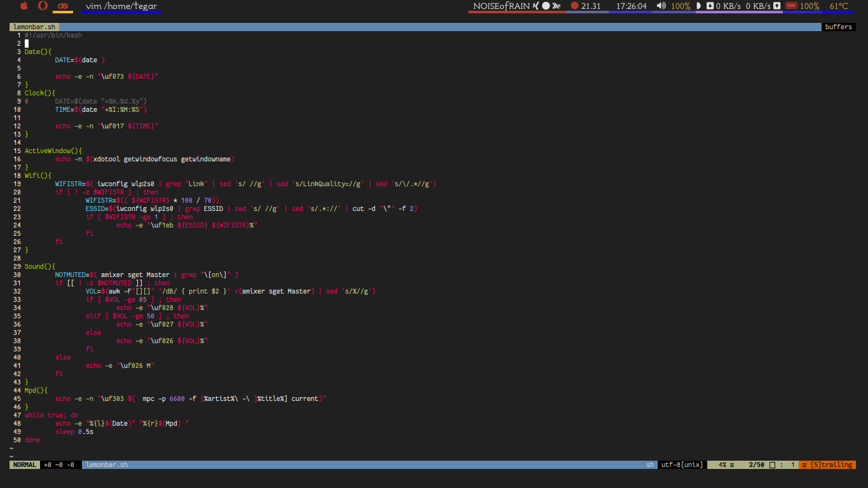Screen dimensions: 868x488
Task: Click the sh filetype label in statusline
Action: (650, 464)
